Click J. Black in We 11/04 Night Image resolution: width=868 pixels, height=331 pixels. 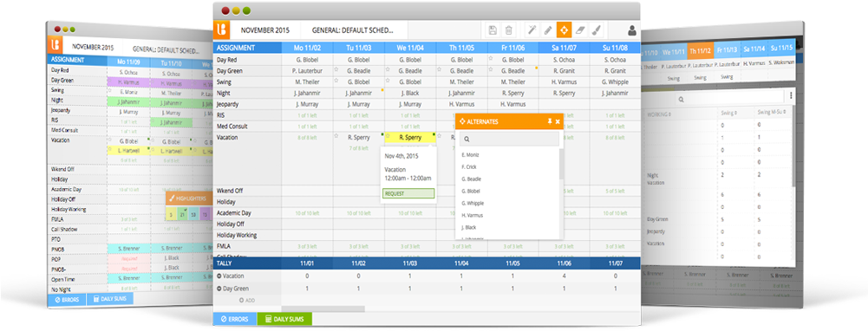(409, 93)
